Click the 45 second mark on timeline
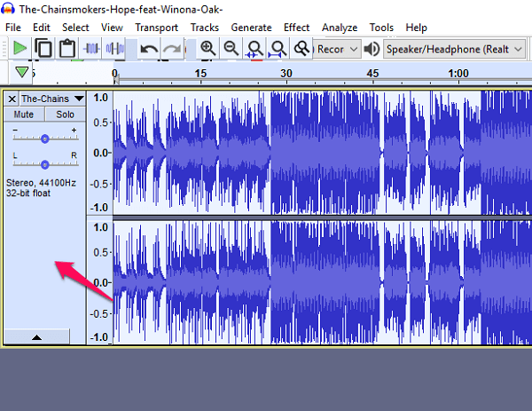Screen dimensions: 532x411 tap(372, 74)
